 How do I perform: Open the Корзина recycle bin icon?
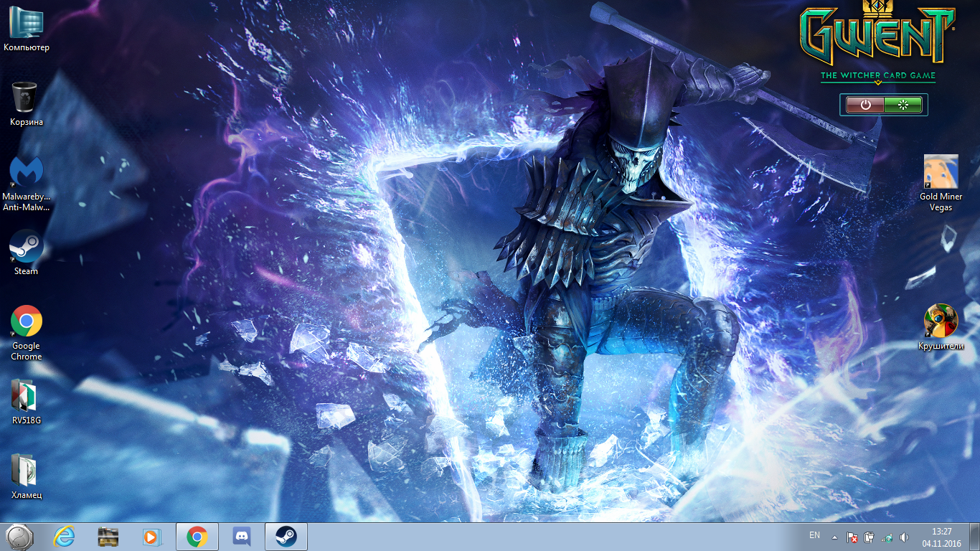[x=26, y=103]
